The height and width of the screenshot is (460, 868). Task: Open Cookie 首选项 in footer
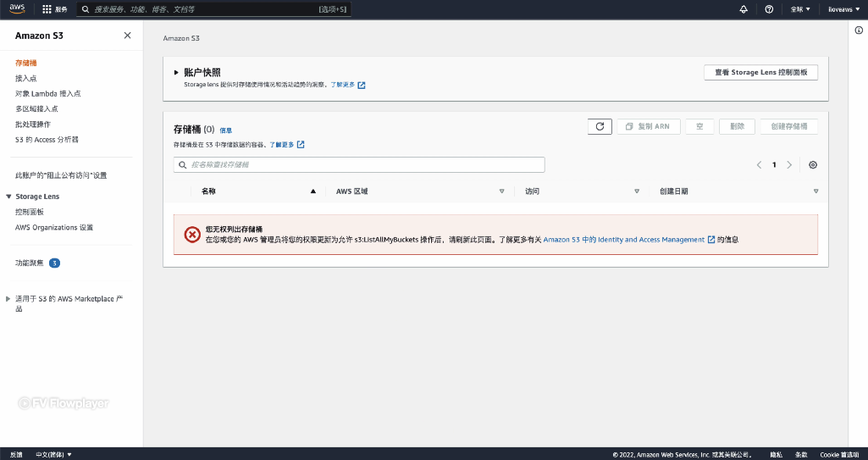(840, 454)
